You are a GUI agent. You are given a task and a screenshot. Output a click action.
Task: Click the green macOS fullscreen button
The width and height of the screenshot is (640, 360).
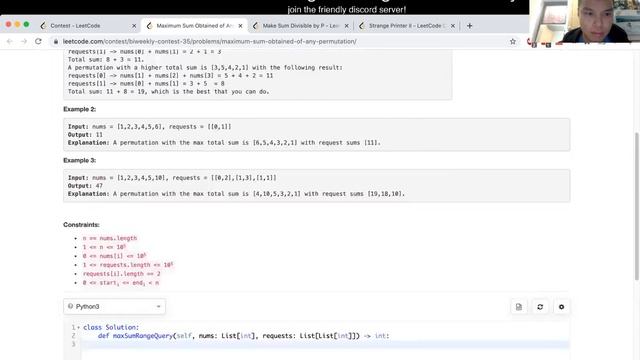(x=26, y=24)
